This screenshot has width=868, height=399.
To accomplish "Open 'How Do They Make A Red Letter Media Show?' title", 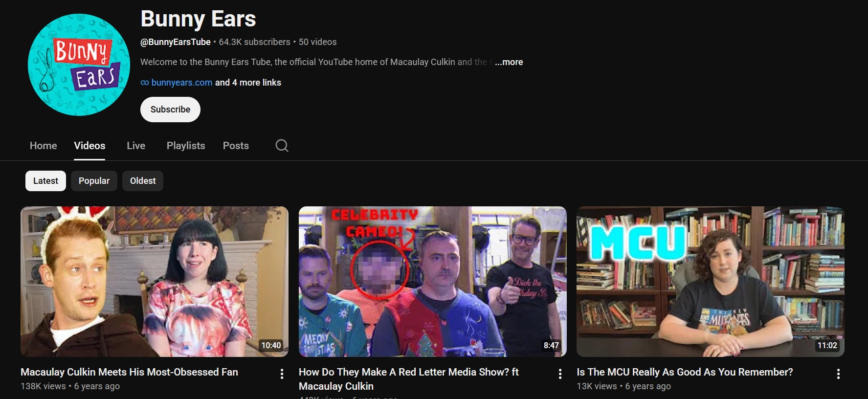I will pos(409,379).
